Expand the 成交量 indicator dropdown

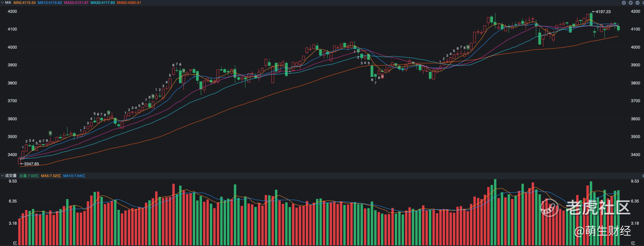[x=3, y=176]
